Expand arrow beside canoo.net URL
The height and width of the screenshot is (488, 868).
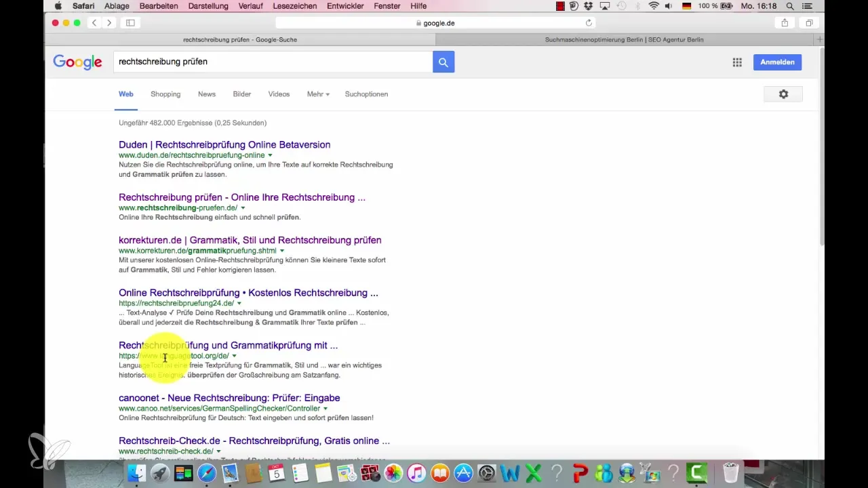coord(325,409)
